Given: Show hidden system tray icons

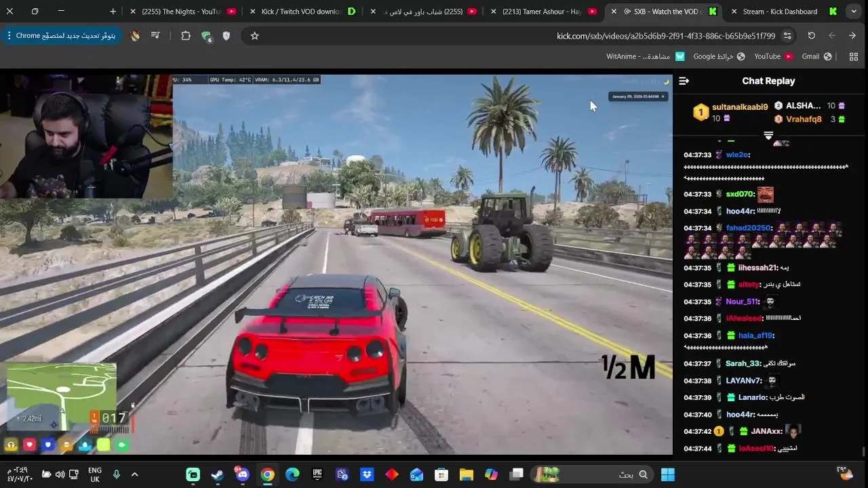Looking at the screenshot, I should pyautogui.click(x=134, y=474).
